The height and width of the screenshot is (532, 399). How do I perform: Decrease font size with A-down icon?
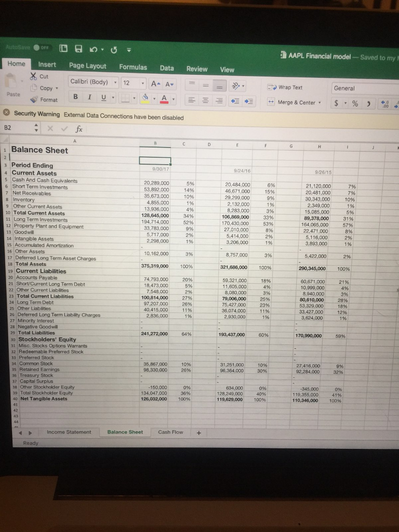169,84
